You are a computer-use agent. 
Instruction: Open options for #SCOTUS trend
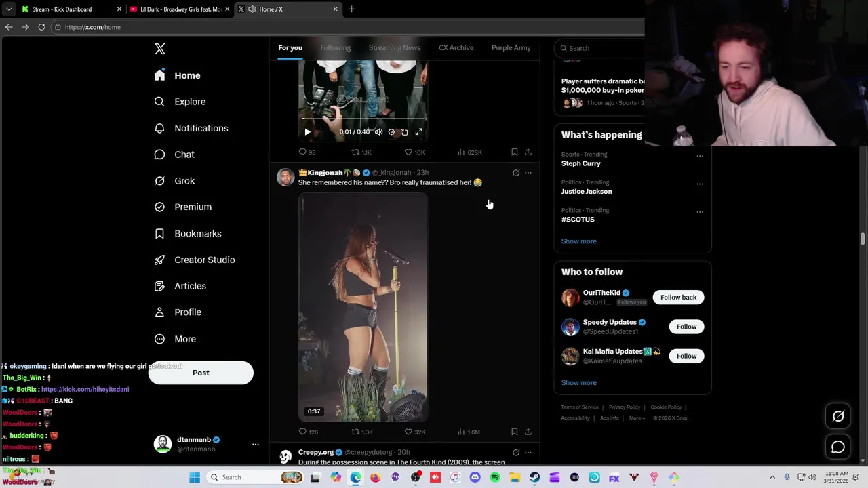pos(700,211)
